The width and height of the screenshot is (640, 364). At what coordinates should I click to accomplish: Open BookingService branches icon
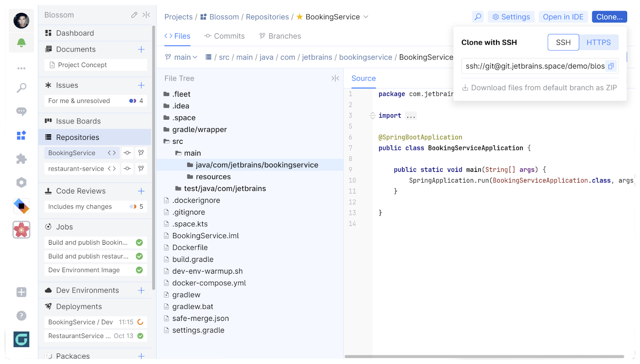(x=141, y=153)
